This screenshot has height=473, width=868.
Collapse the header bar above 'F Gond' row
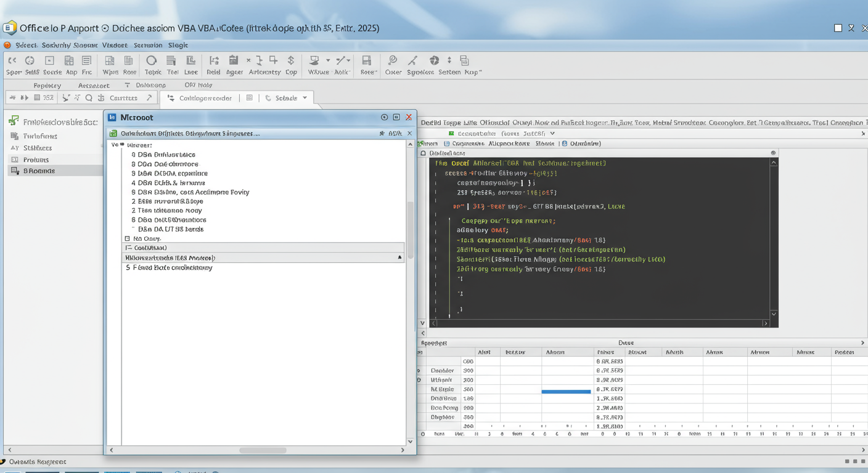(399, 258)
